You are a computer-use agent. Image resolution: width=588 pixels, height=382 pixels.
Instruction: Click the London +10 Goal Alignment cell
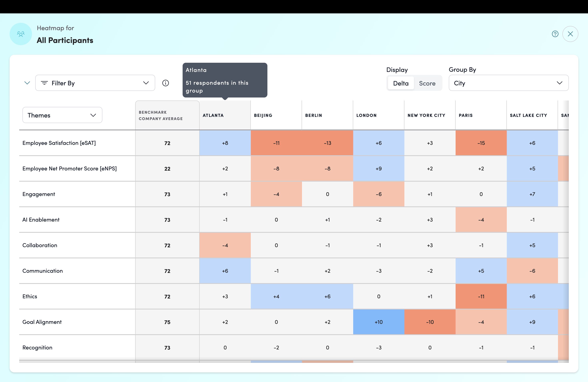point(379,322)
